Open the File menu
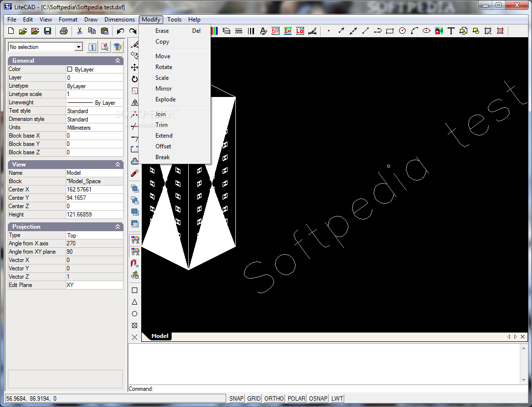The width and height of the screenshot is (532, 407). pos(12,20)
